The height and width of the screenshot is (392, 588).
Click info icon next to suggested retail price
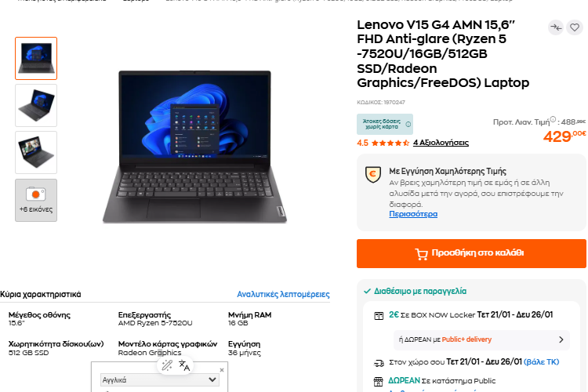pyautogui.click(x=553, y=119)
